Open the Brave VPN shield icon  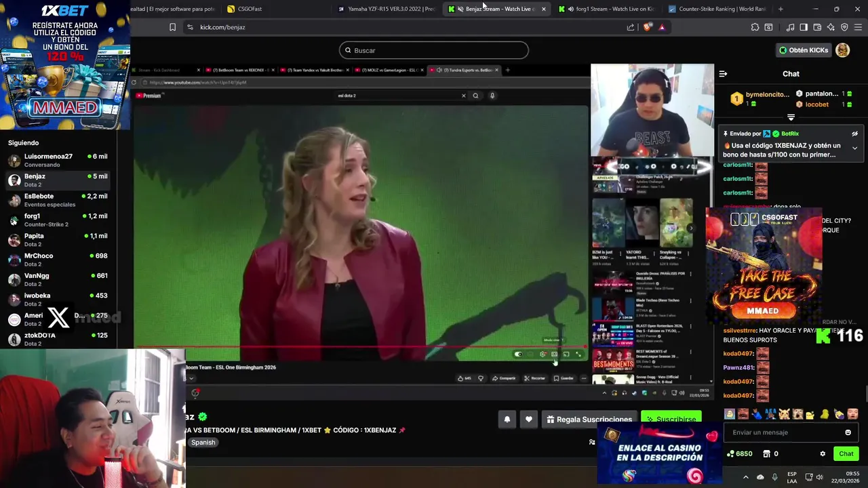[844, 27]
